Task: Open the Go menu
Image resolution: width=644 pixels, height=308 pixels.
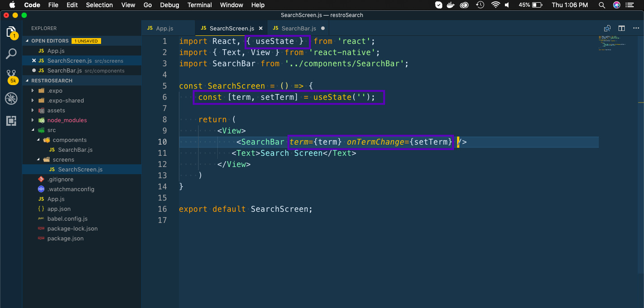Action: point(148,5)
